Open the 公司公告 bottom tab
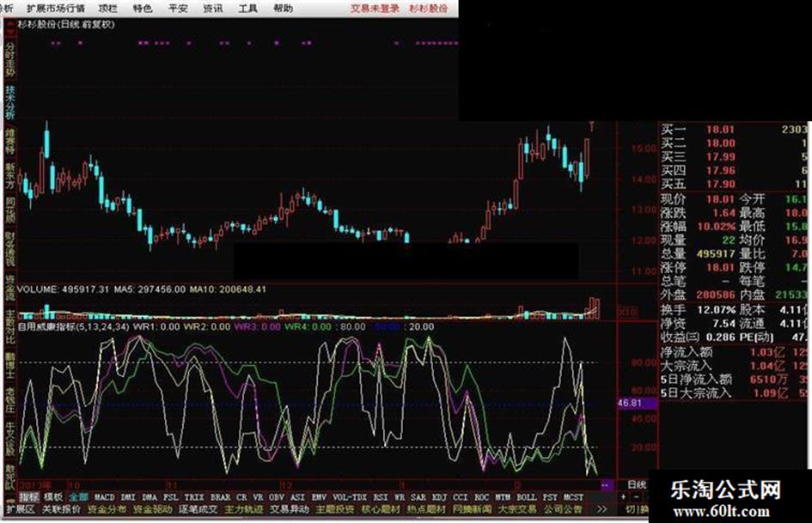Viewport: 812px width, 523px height. 563,509
